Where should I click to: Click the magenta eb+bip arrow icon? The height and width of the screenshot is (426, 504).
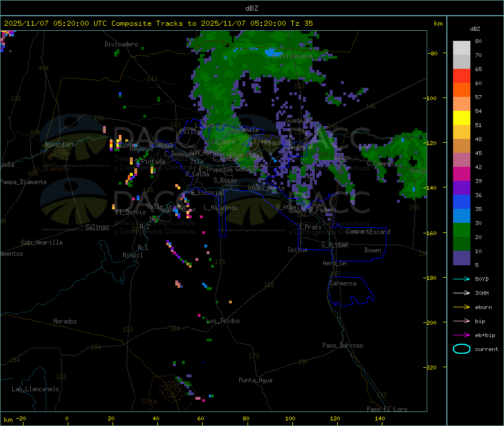461,335
